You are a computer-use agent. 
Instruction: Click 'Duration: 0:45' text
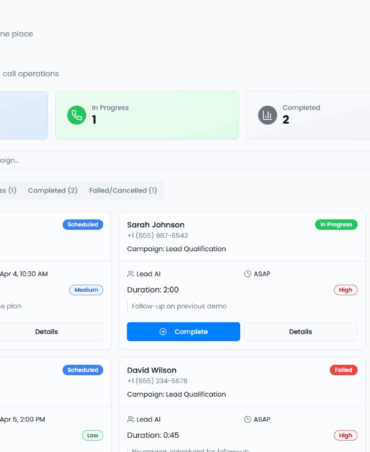pyautogui.click(x=153, y=435)
